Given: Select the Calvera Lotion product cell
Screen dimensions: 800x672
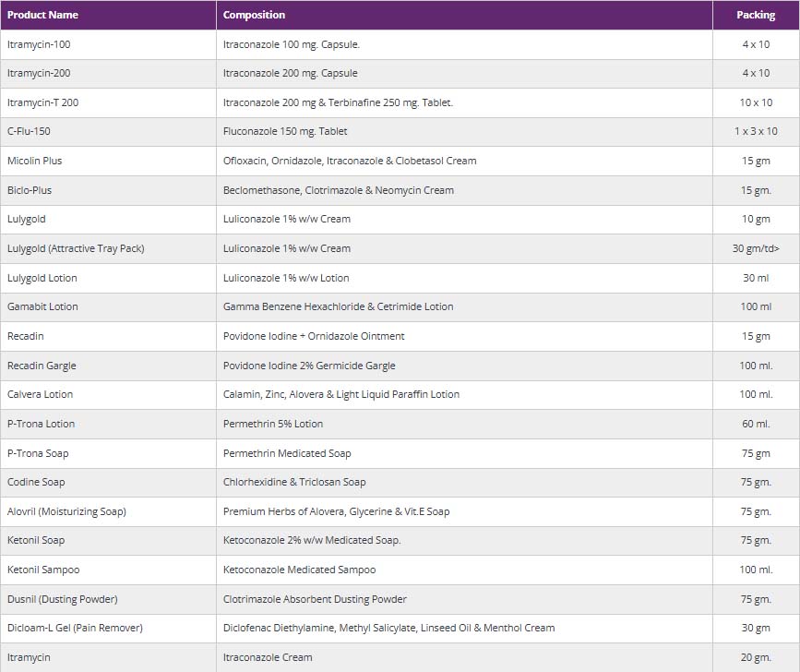Looking at the screenshot, I should (x=40, y=394).
